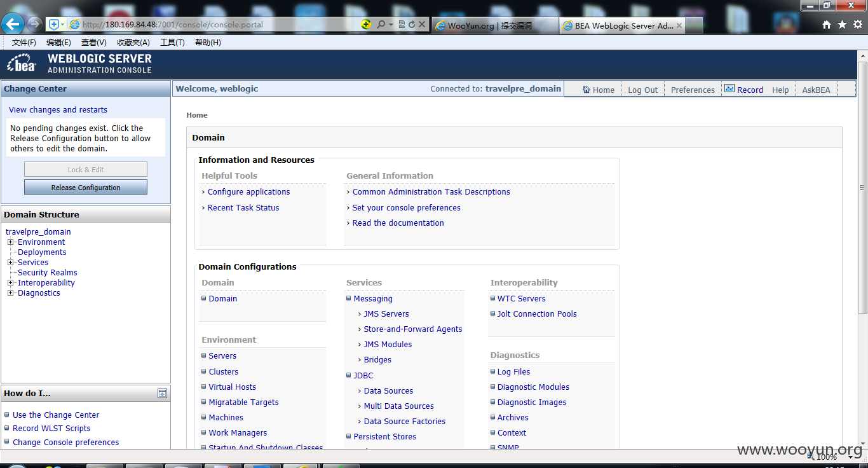Refresh the page with the reload icon

[x=412, y=24]
